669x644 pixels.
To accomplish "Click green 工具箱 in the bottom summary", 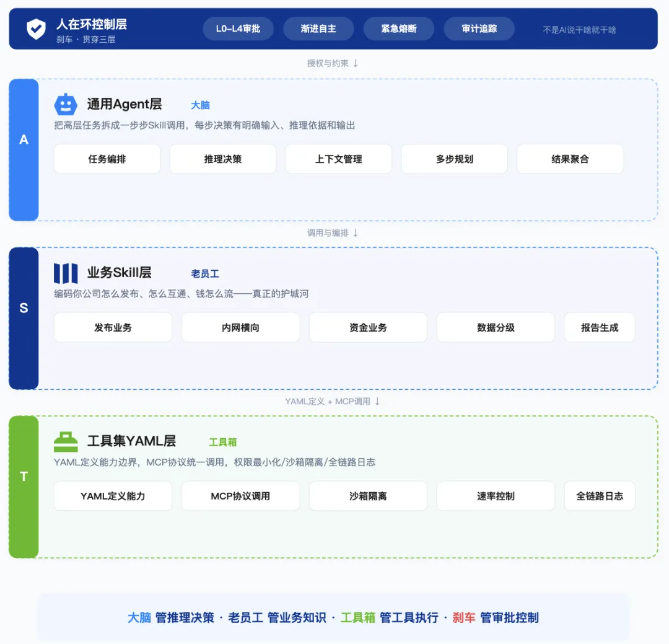I will click(x=358, y=617).
